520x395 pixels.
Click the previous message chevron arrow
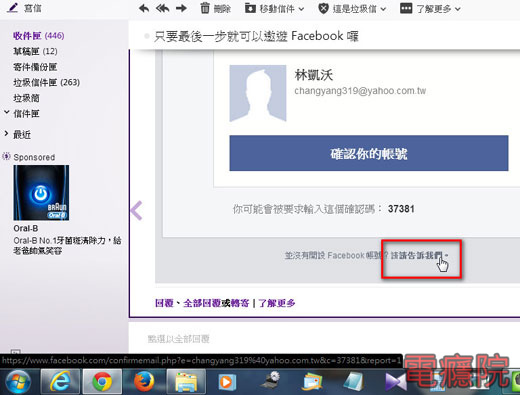(137, 210)
